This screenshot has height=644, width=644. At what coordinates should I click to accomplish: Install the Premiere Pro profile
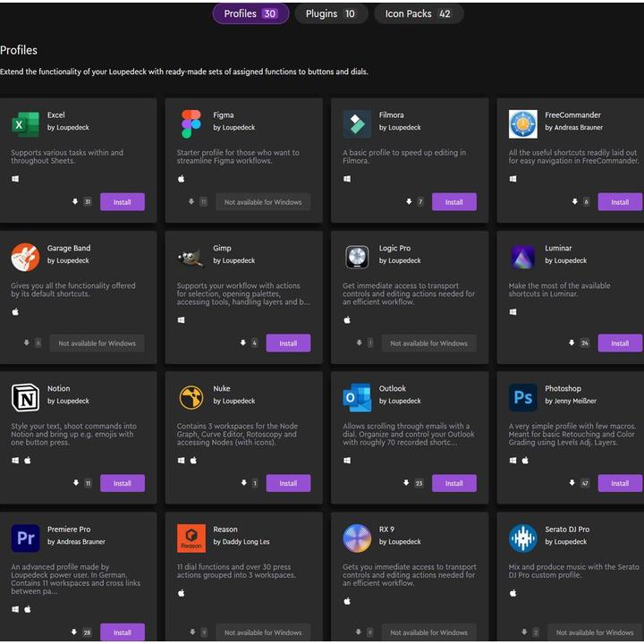pyautogui.click(x=123, y=632)
